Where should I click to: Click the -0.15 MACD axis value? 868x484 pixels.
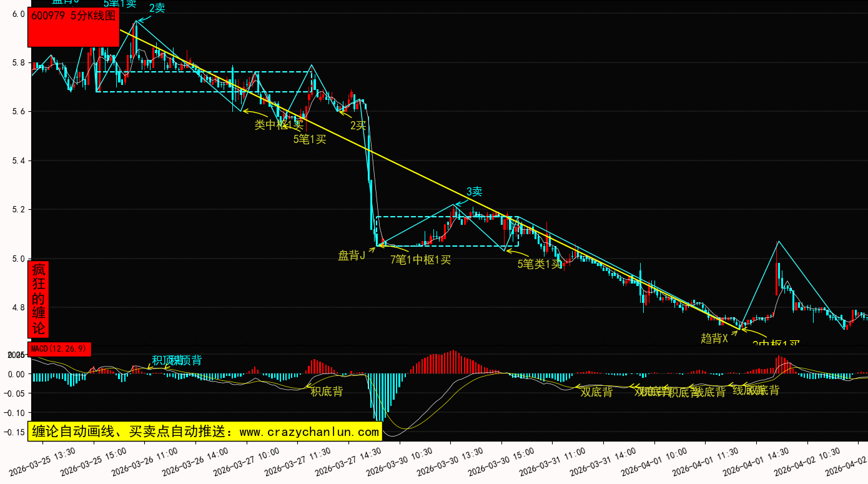[14, 432]
